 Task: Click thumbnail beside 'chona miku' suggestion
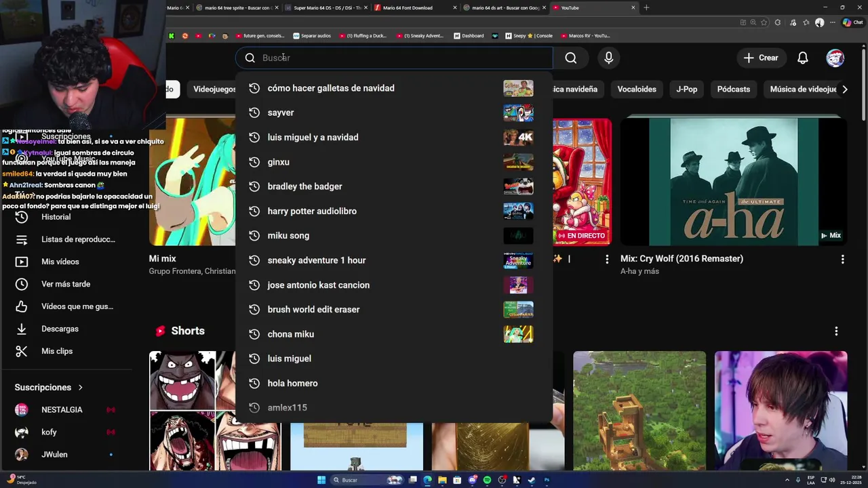pos(518,334)
